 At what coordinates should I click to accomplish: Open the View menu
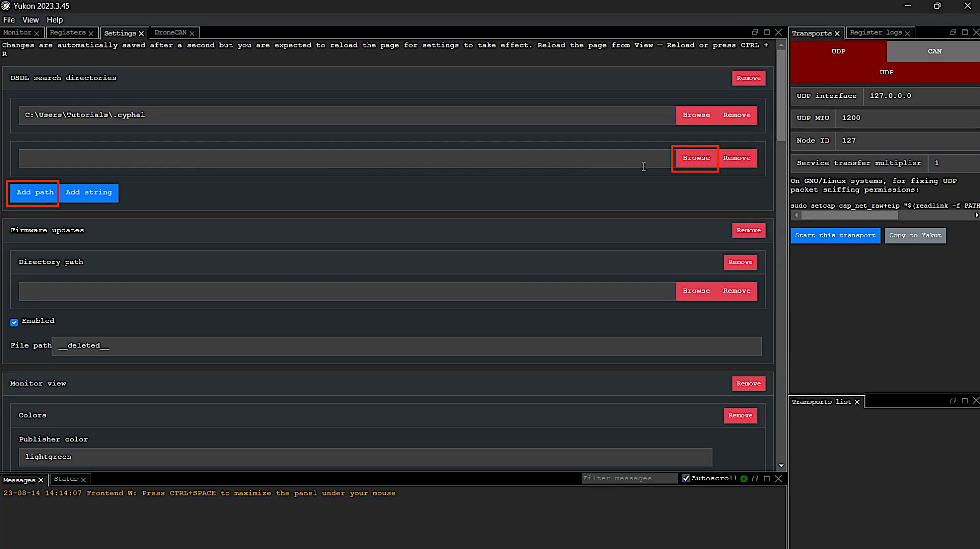coord(30,20)
